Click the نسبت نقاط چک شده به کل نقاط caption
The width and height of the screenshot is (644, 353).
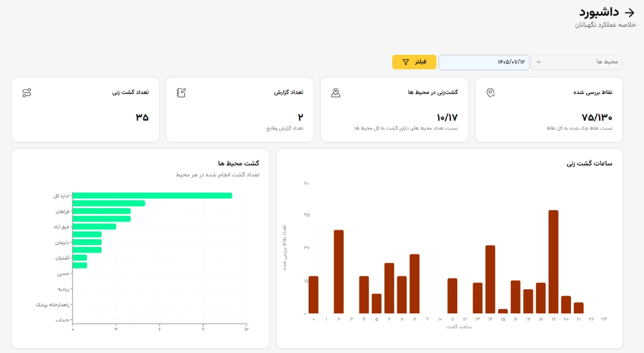(x=580, y=129)
